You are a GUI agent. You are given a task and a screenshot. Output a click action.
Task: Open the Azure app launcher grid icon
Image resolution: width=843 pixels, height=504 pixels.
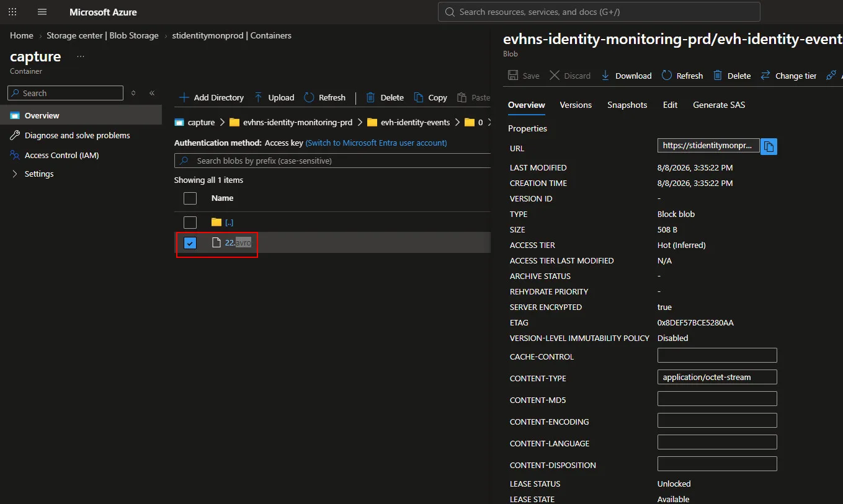pyautogui.click(x=12, y=12)
